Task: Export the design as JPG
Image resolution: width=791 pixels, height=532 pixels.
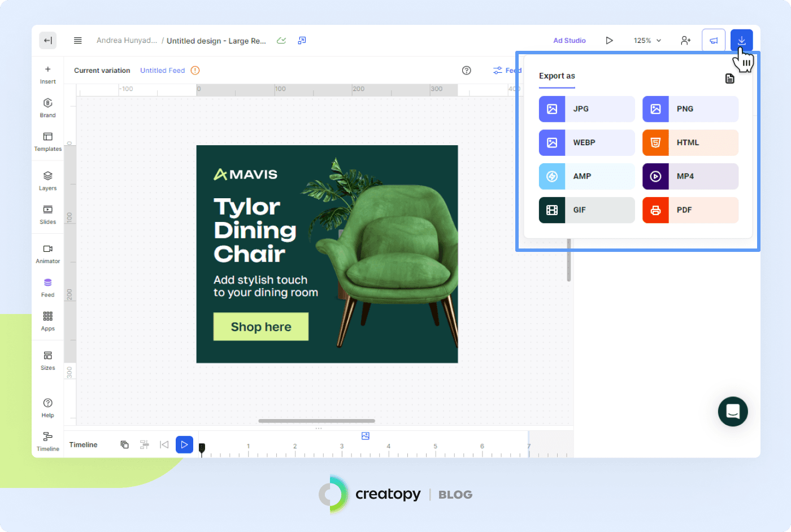Action: tap(586, 109)
